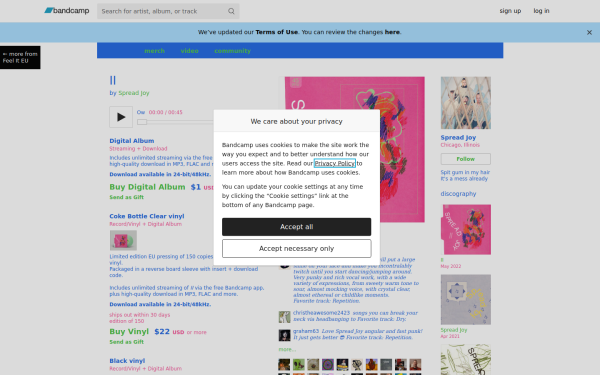600x375 pixels.
Task: Dismiss the Terms of Use banner
Action: coord(589,33)
